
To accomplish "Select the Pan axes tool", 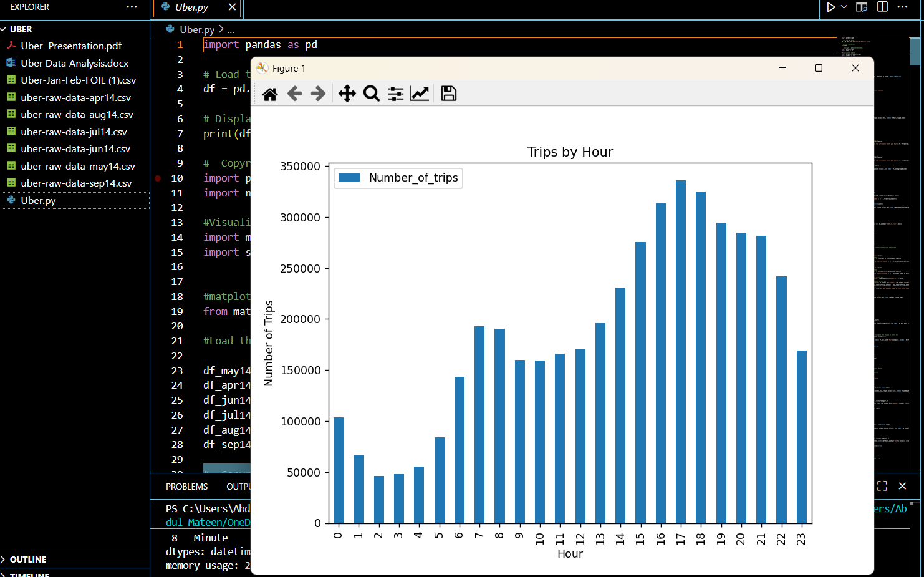I will 347,94.
